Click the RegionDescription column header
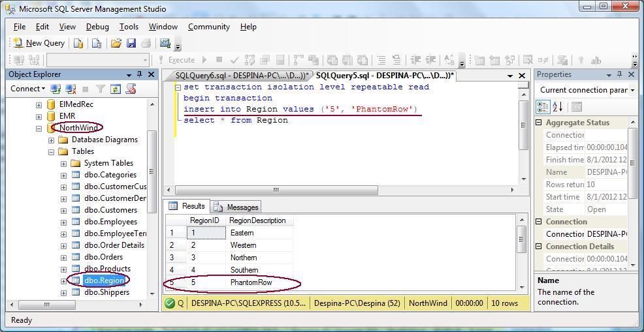 click(x=259, y=220)
